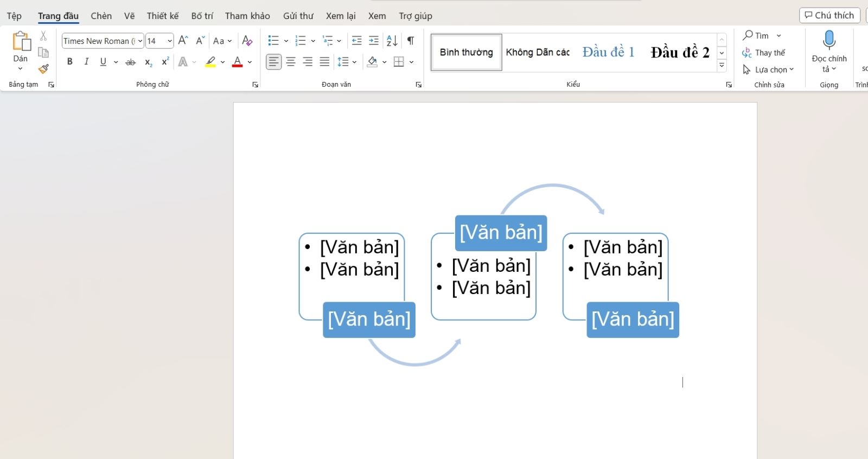Open the Aa change case dropdown
The image size is (868, 459).
222,41
